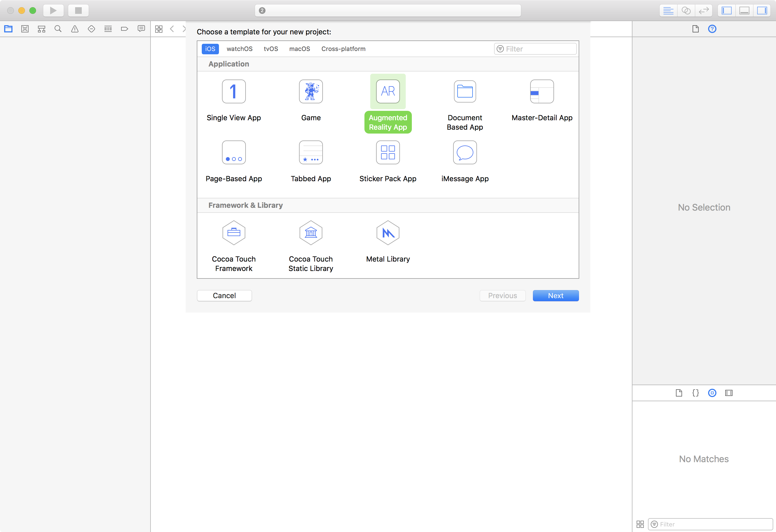Open the template Filter options icon

pos(500,49)
